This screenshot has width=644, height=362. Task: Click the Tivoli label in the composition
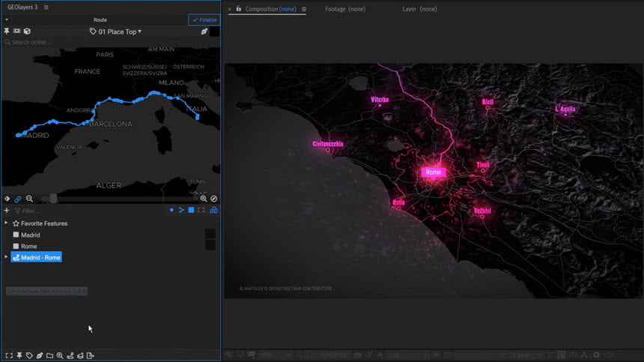coord(483,165)
